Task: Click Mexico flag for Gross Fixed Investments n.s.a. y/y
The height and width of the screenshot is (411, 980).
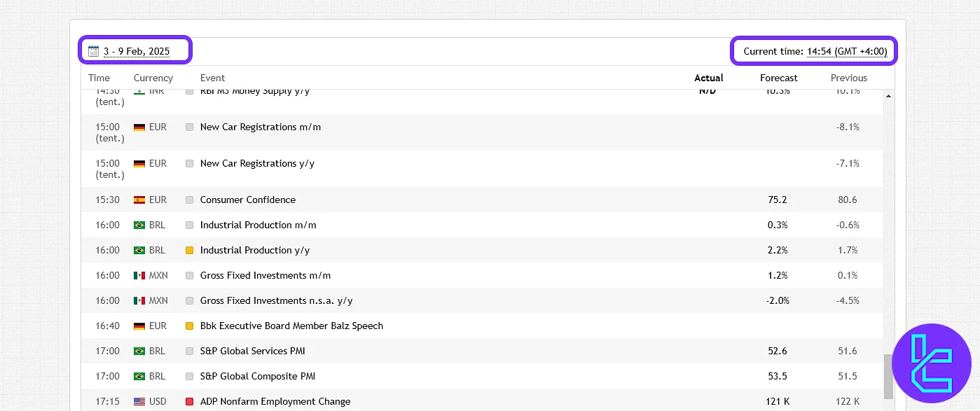Action: tap(139, 300)
